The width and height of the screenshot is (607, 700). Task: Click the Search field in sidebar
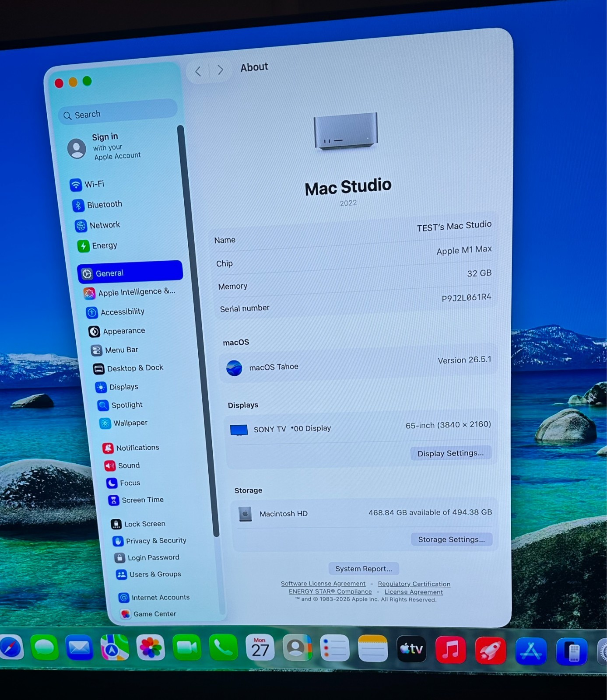(118, 112)
